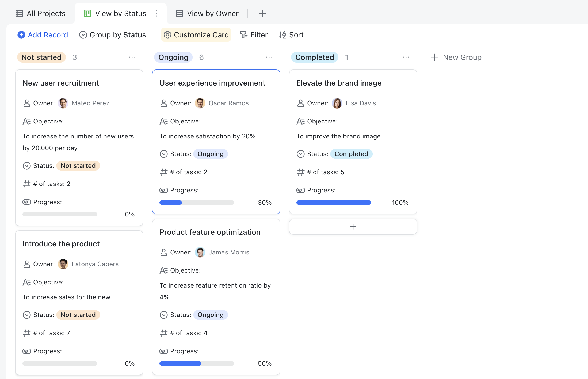Click the plus button under Completed column
This screenshot has width=588, height=379.
tap(353, 227)
